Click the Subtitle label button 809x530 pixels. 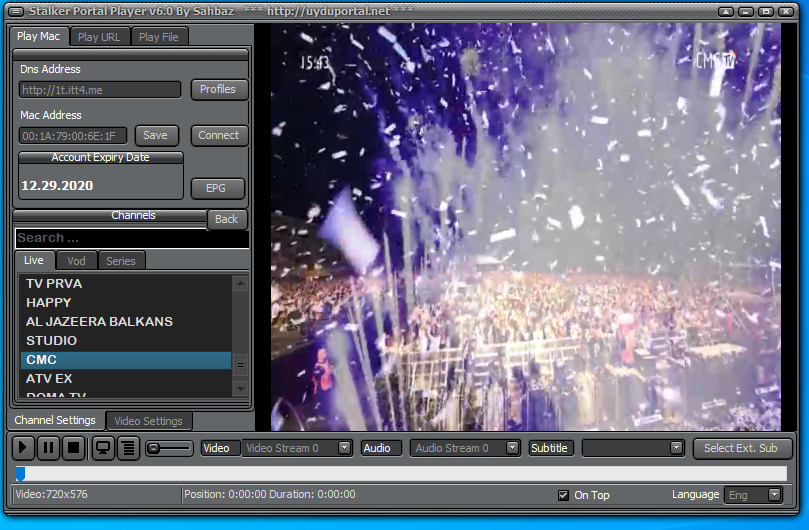[x=553, y=448]
